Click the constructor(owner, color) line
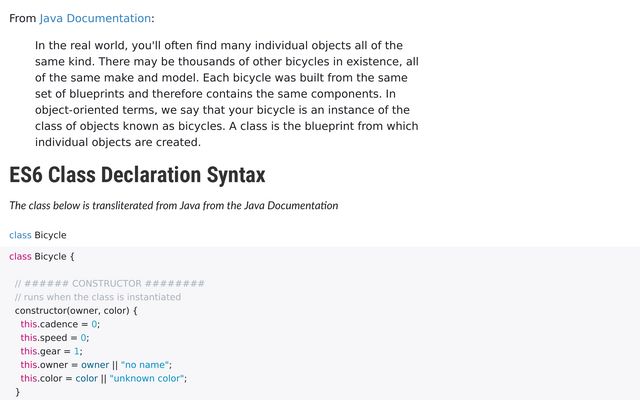The width and height of the screenshot is (640, 400). 76,311
